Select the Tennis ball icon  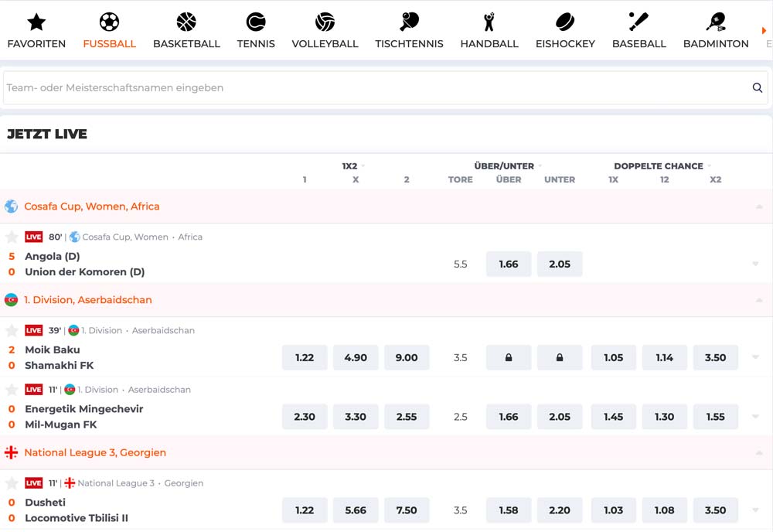coord(256,22)
